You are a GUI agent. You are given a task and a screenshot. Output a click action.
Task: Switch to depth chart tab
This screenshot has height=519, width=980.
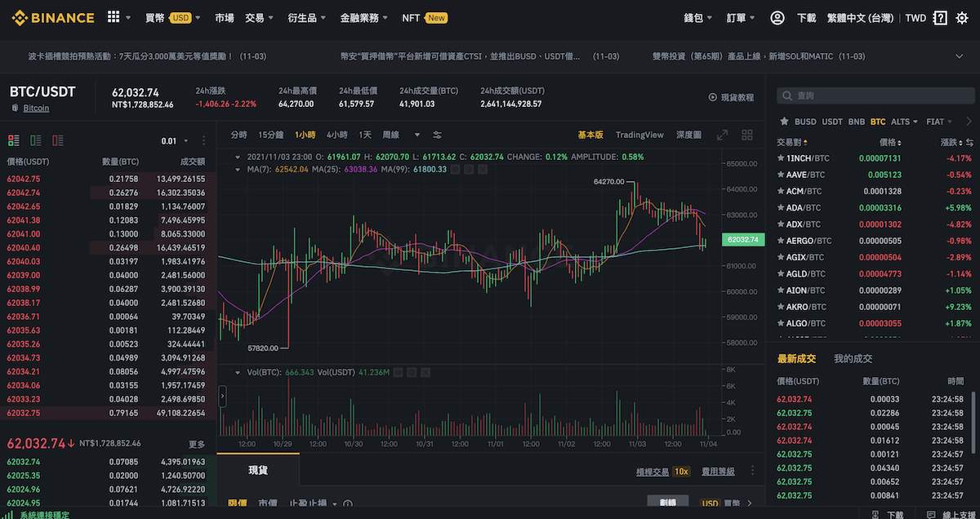[688, 135]
